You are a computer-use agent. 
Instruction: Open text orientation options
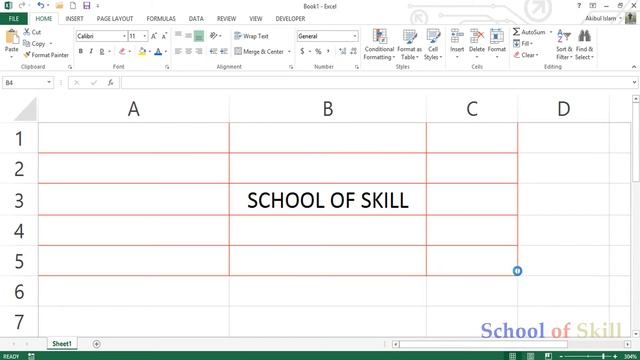215,36
